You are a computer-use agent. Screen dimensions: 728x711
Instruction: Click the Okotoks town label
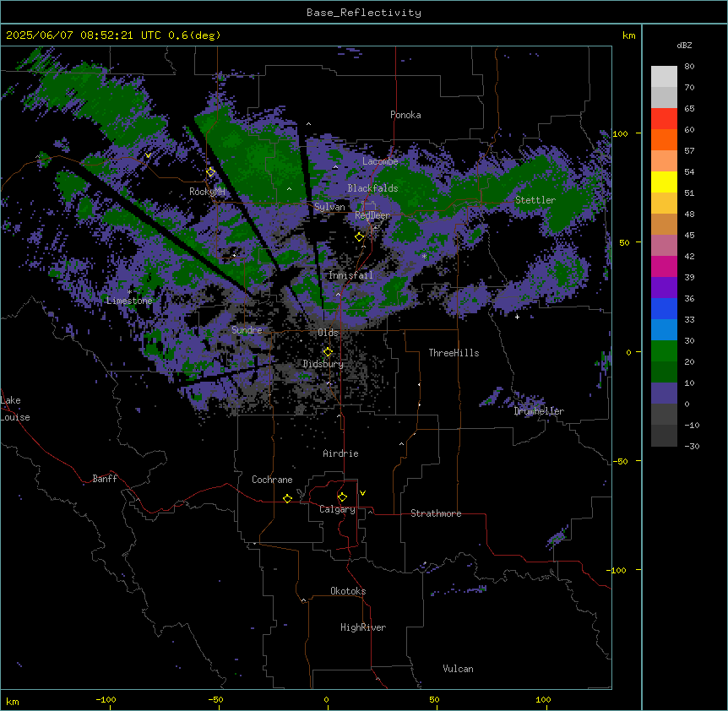[348, 591]
